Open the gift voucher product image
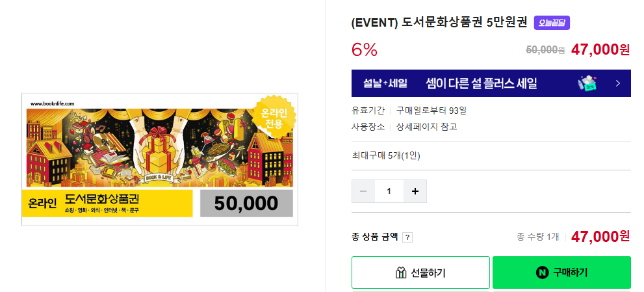644x292 pixels. point(159,159)
